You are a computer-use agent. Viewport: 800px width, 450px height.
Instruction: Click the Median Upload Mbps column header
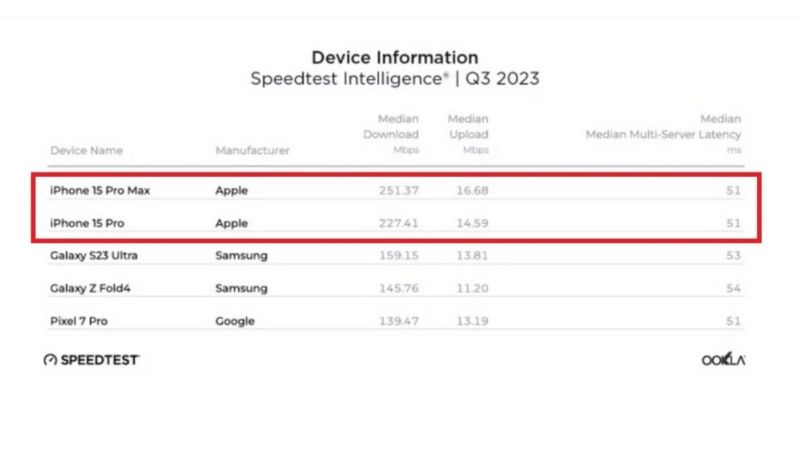(468, 134)
